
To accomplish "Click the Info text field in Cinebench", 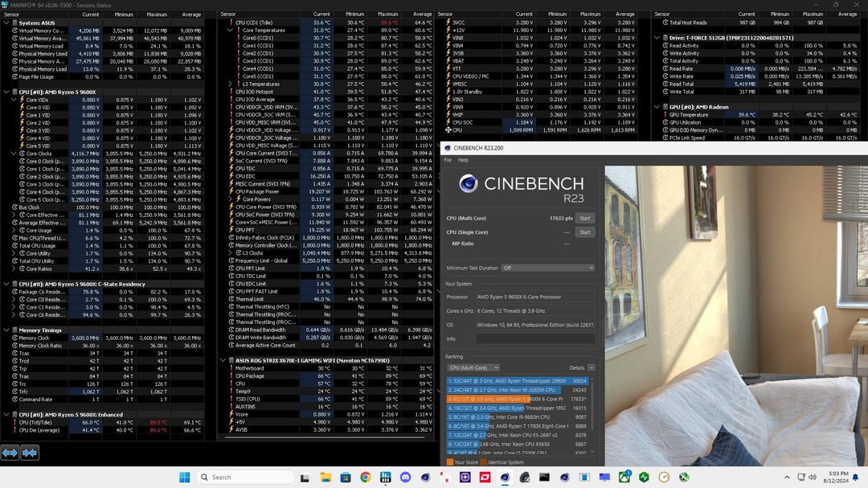I will click(x=535, y=338).
